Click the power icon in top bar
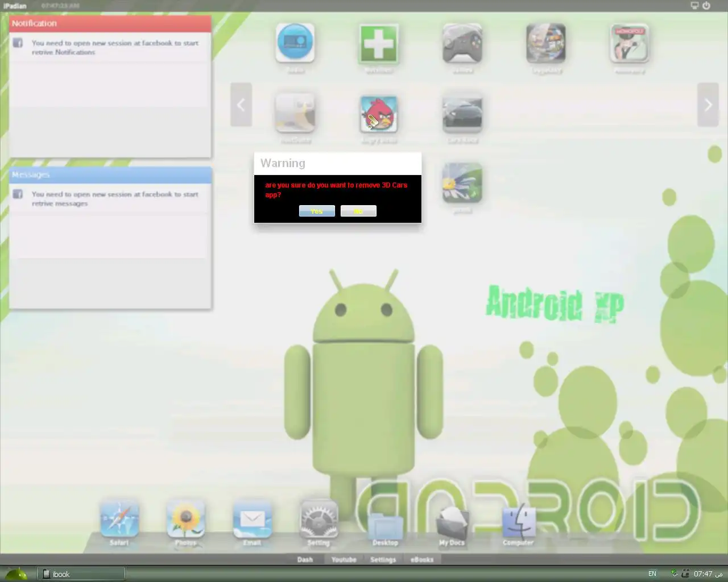 706,6
